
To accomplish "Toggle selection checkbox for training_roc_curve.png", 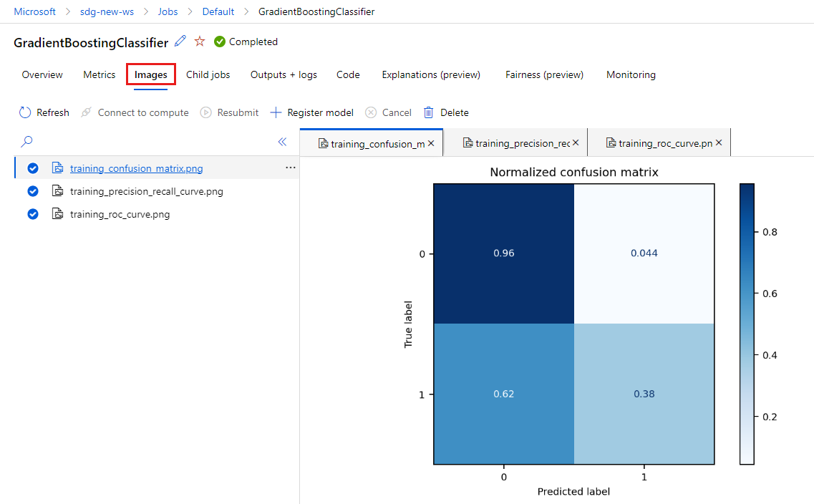I will click(x=32, y=213).
